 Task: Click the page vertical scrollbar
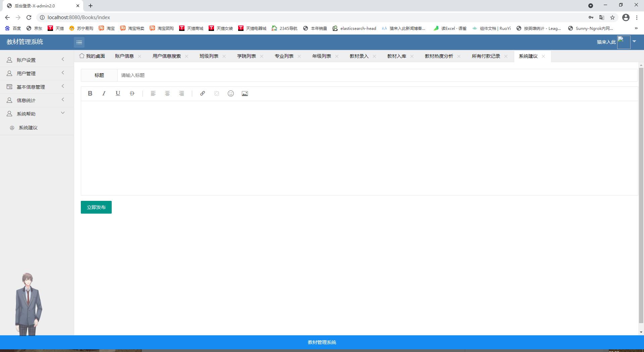tap(641, 195)
